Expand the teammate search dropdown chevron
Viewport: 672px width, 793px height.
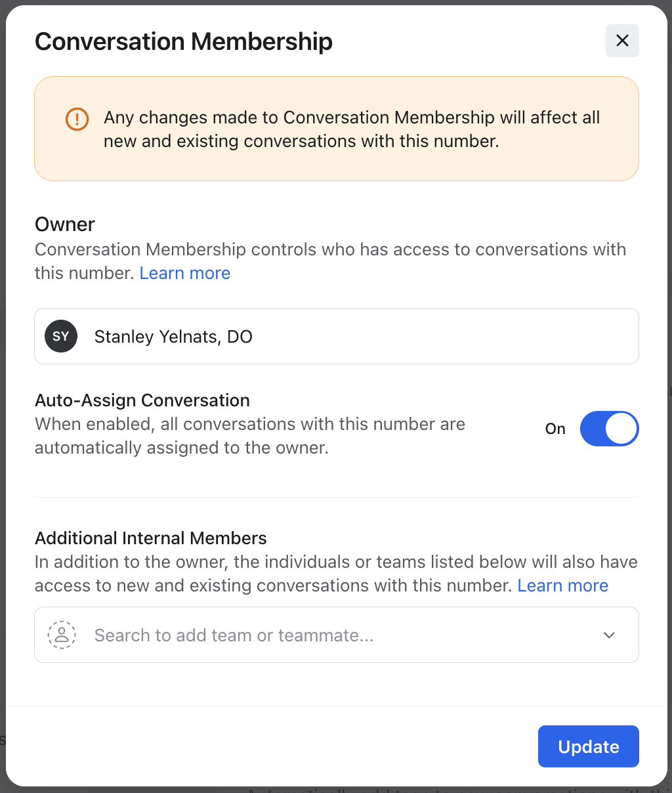point(609,635)
